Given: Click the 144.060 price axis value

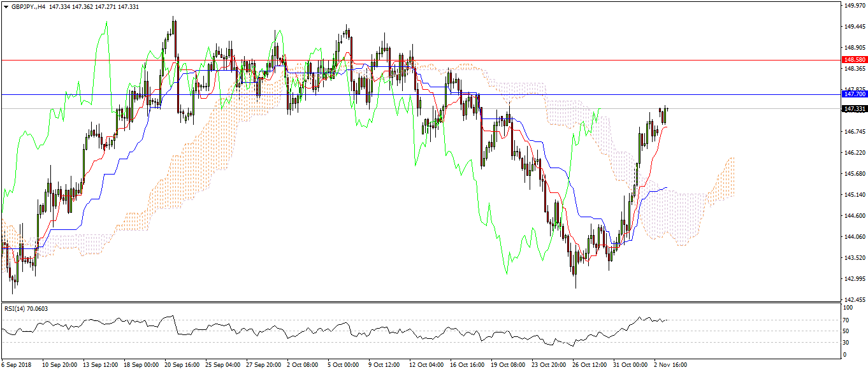Looking at the screenshot, I should [854, 237].
